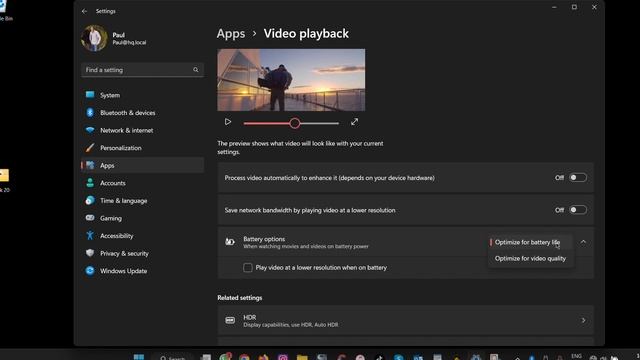This screenshot has height=360, width=640.
Task: Focus the Find a setting search box
Action: pyautogui.click(x=142, y=70)
